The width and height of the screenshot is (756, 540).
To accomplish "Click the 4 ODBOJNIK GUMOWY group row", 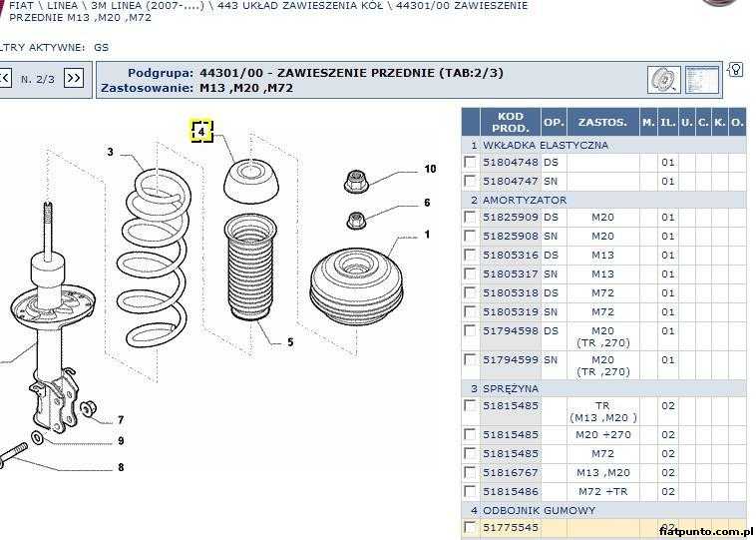I will pyautogui.click(x=603, y=510).
